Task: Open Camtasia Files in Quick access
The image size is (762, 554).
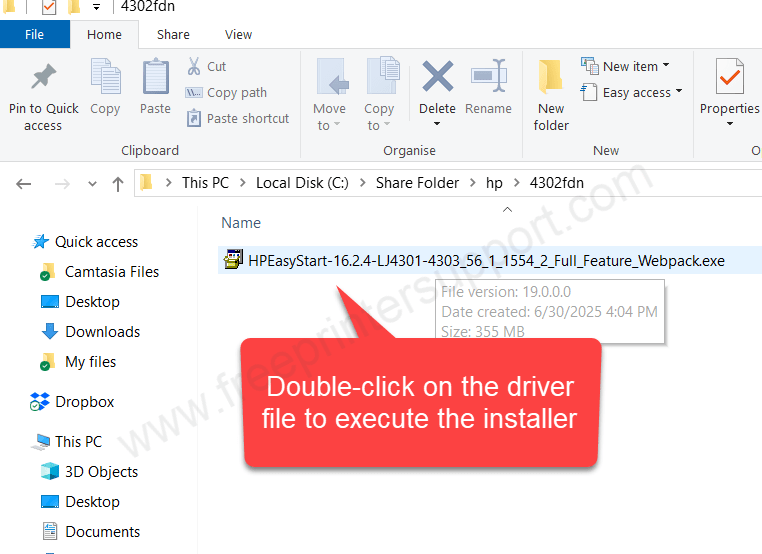Action: tap(112, 272)
